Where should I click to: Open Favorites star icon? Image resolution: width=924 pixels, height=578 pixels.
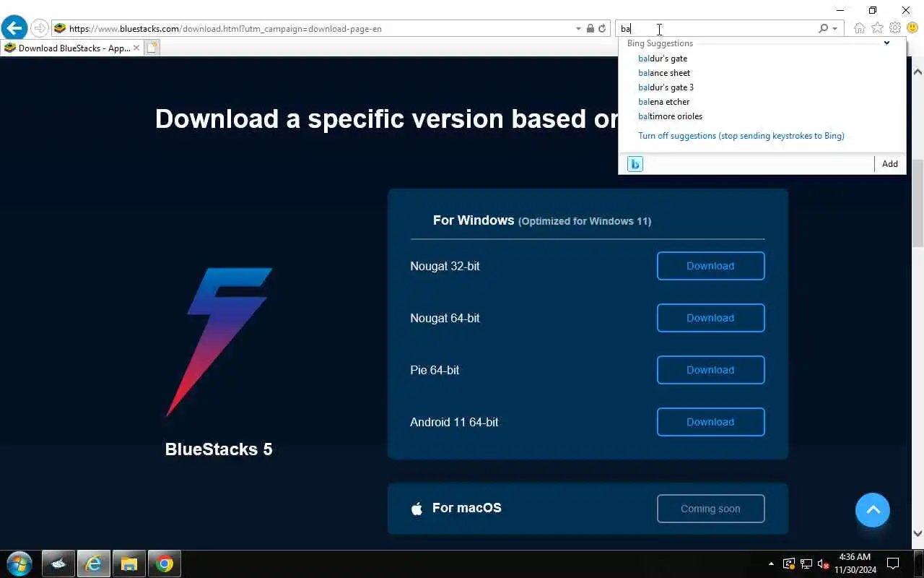click(x=877, y=28)
